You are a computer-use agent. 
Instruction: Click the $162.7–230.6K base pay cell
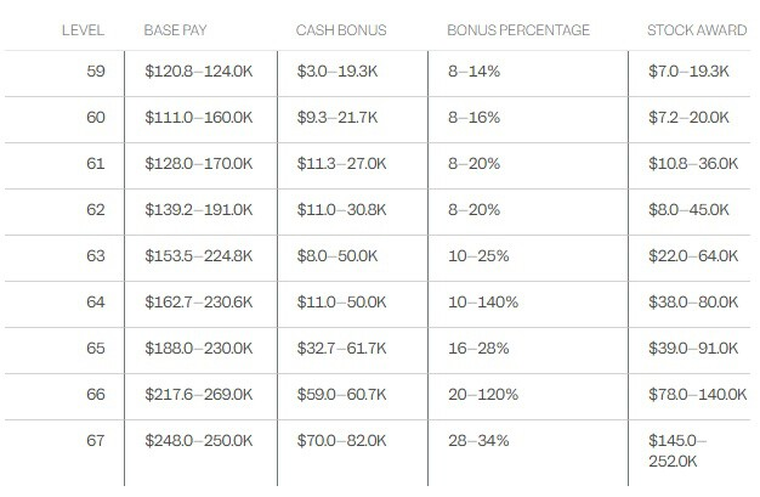point(199,302)
